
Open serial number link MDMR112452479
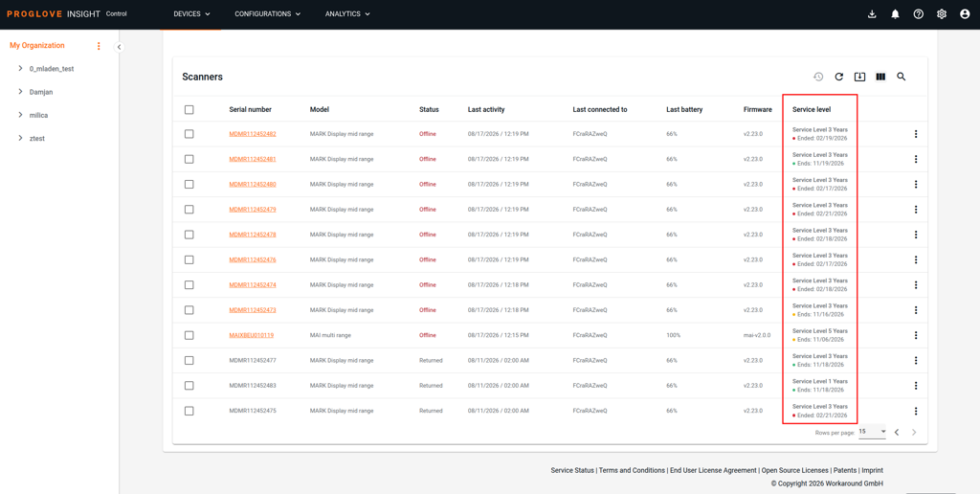pos(253,210)
